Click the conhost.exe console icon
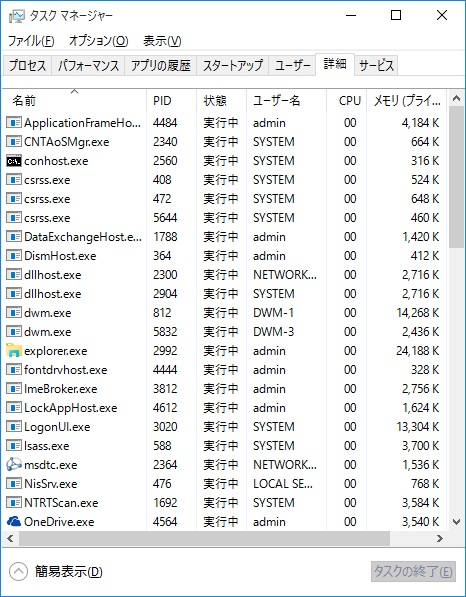 coord(14,161)
